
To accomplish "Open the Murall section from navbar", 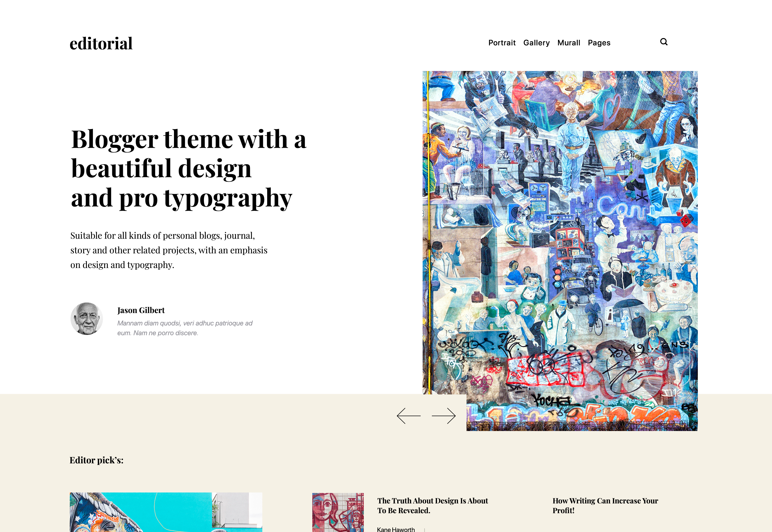I will pyautogui.click(x=568, y=42).
